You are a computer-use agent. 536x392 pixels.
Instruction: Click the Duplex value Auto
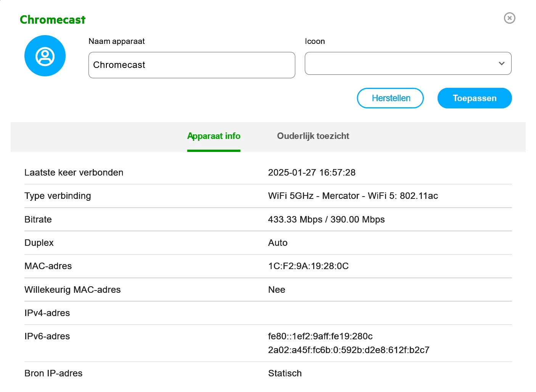[278, 243]
